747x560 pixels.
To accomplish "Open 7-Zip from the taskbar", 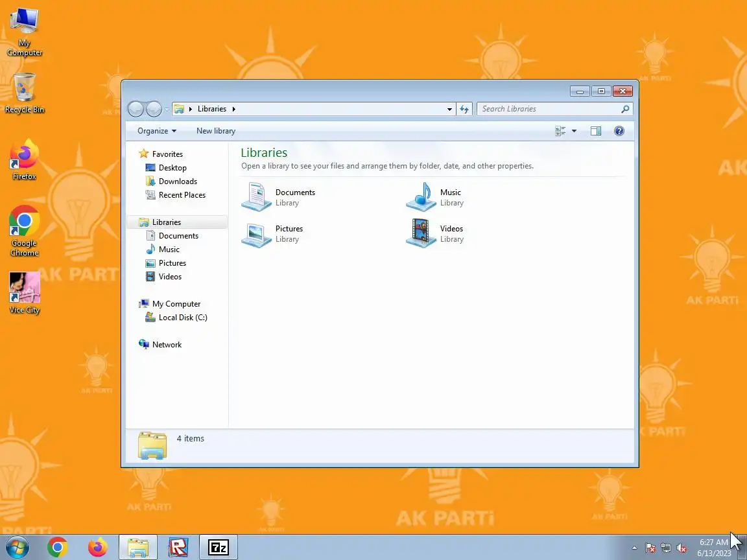I will pyautogui.click(x=218, y=548).
